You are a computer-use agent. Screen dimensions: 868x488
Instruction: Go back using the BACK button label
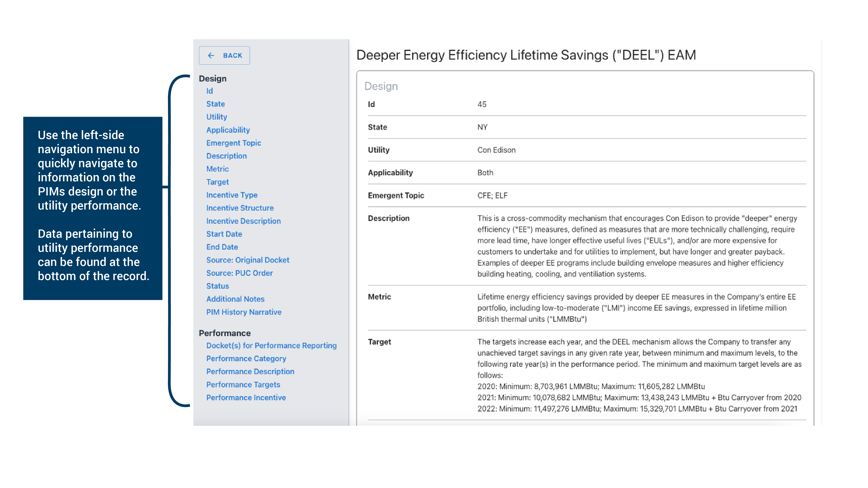pyautogui.click(x=232, y=56)
